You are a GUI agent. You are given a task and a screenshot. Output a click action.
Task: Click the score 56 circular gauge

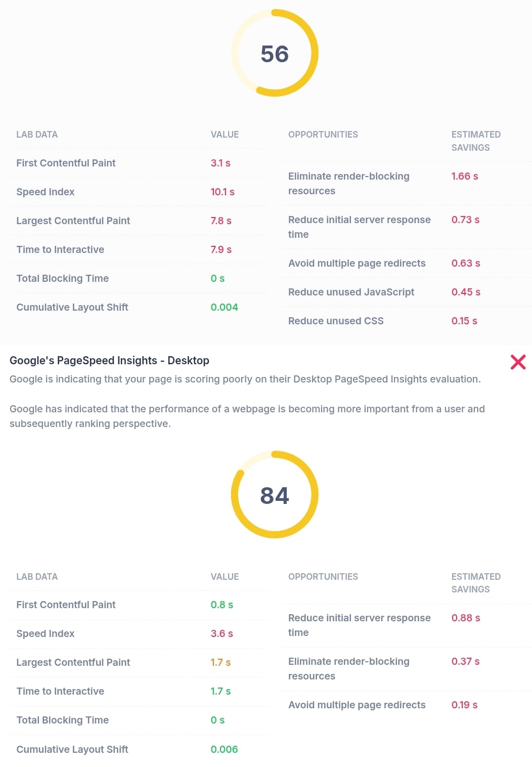click(275, 53)
